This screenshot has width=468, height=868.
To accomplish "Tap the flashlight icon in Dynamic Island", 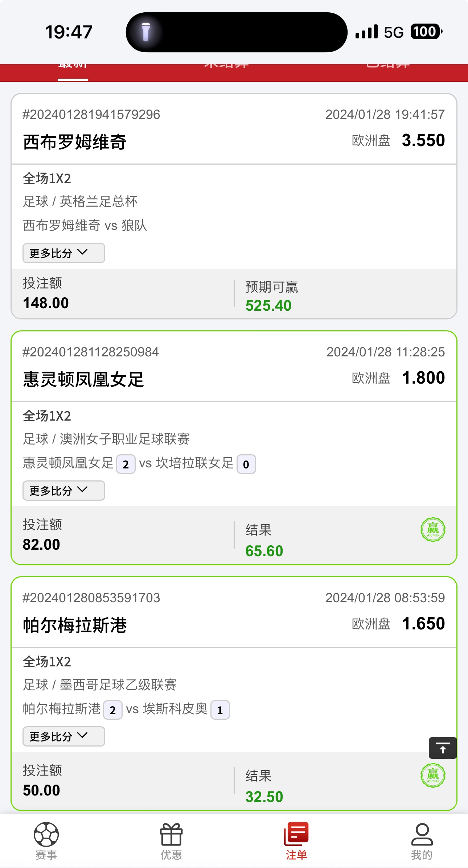I will tap(146, 32).
